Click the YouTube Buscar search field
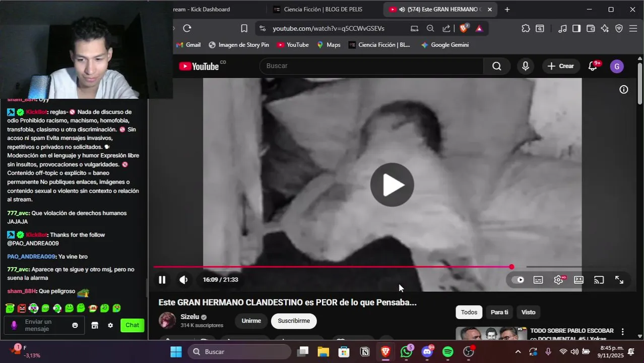 pos(371,66)
